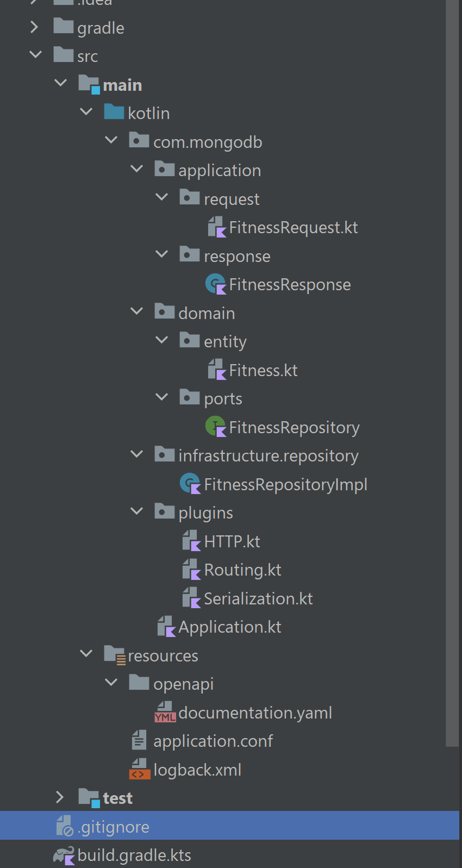Collapse the openapi folder
The width and height of the screenshot is (462, 868).
point(111,683)
